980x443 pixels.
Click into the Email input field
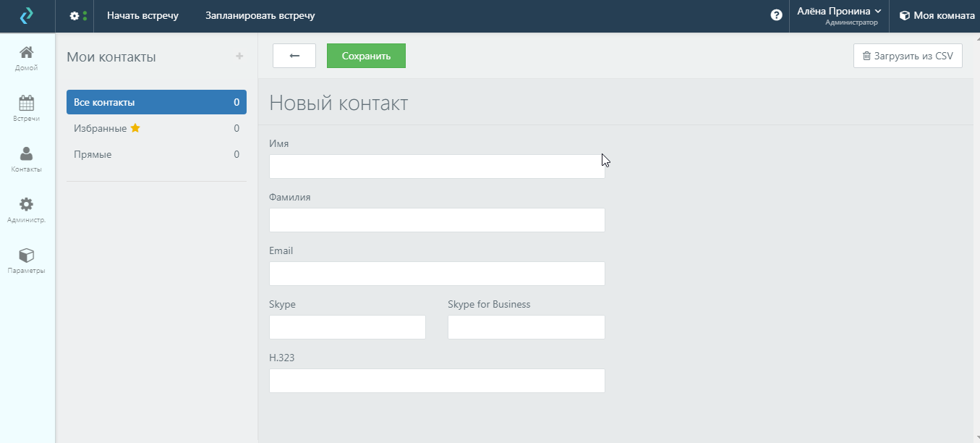click(437, 274)
